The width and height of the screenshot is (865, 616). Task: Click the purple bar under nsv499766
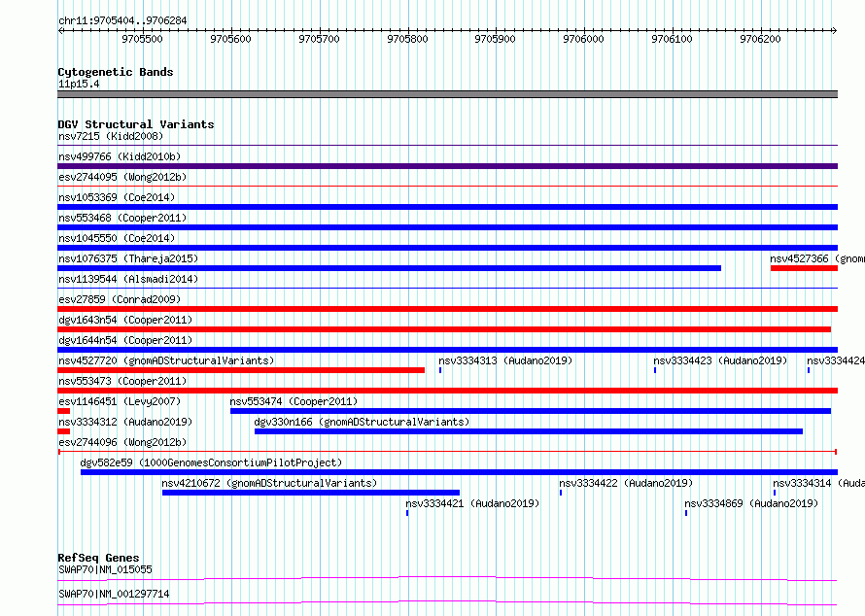447,166
